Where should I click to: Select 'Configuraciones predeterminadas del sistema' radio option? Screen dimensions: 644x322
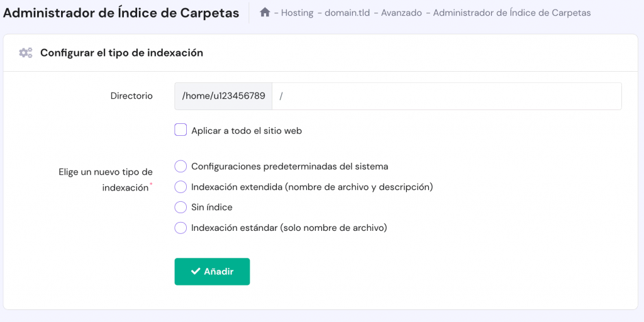click(x=180, y=167)
